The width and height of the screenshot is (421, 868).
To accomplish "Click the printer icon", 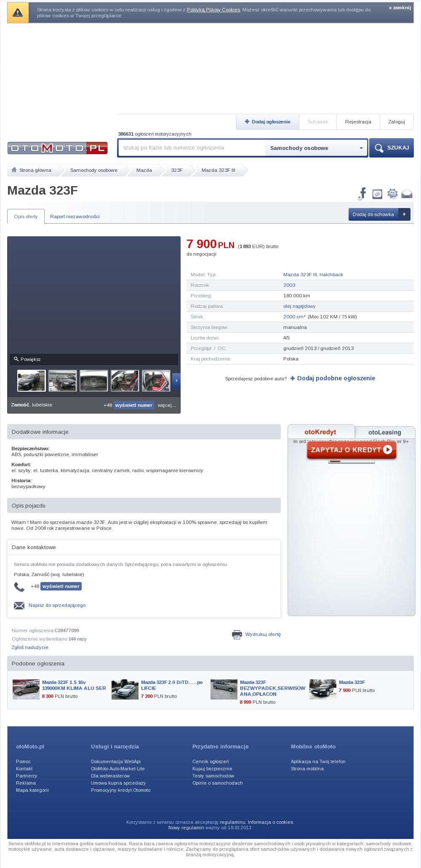I will point(237,634).
